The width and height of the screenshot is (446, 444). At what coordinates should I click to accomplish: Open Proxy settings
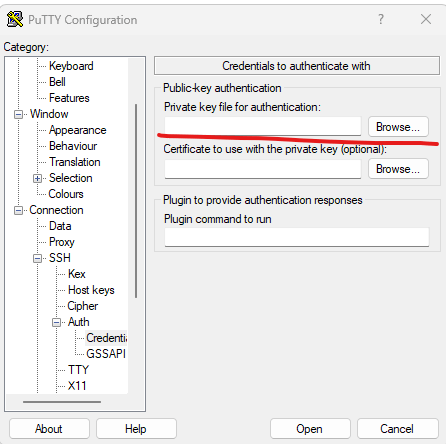(62, 242)
